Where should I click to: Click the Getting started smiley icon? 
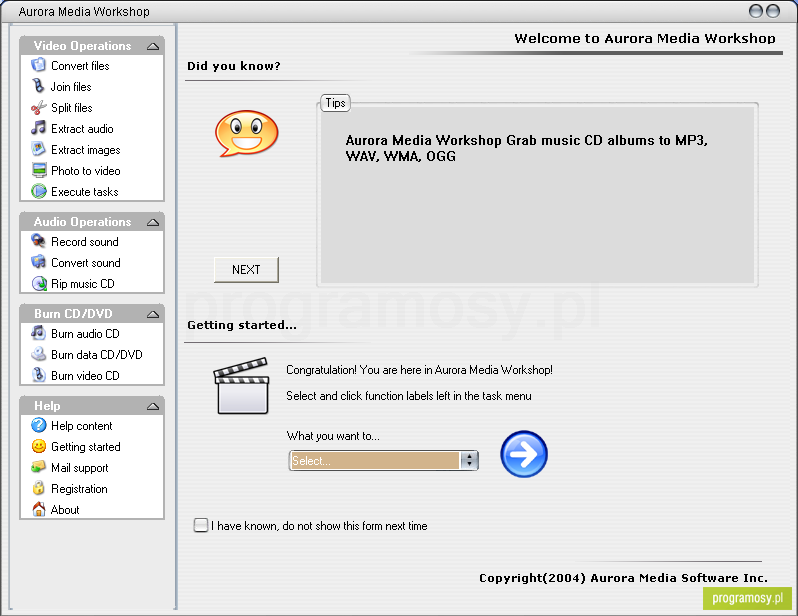(39, 446)
